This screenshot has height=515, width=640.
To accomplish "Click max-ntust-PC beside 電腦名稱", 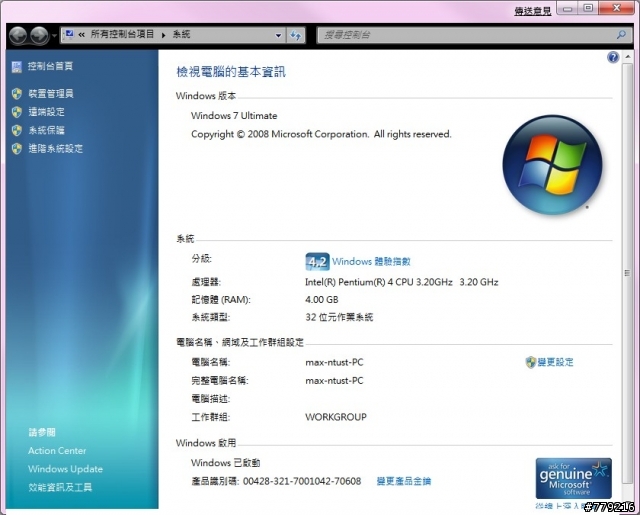I will pos(334,362).
